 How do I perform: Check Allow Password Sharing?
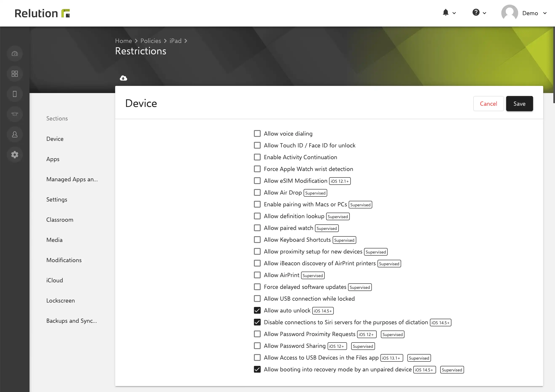257,346
